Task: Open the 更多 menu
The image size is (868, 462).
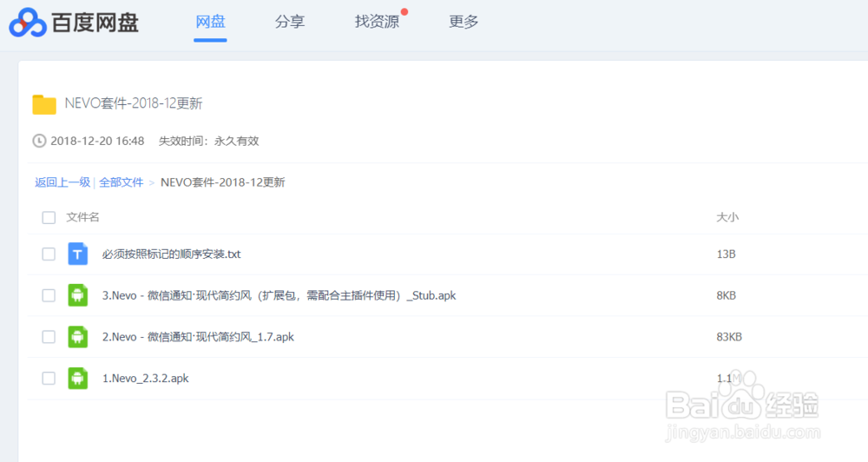Action: 464,22
